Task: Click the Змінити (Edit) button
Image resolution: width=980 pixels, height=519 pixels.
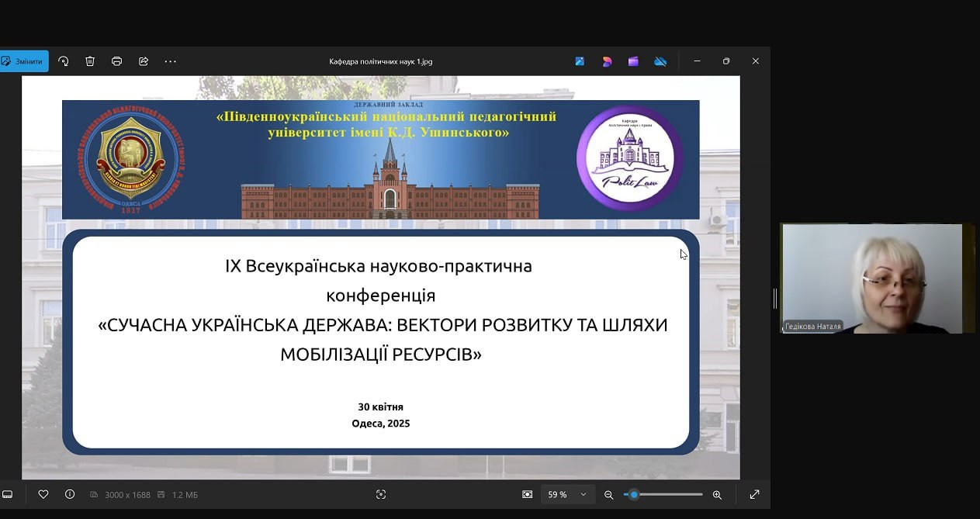Action: click(x=23, y=61)
